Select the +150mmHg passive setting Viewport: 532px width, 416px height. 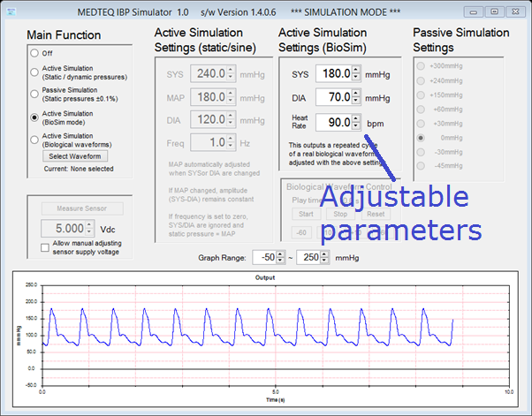point(421,95)
